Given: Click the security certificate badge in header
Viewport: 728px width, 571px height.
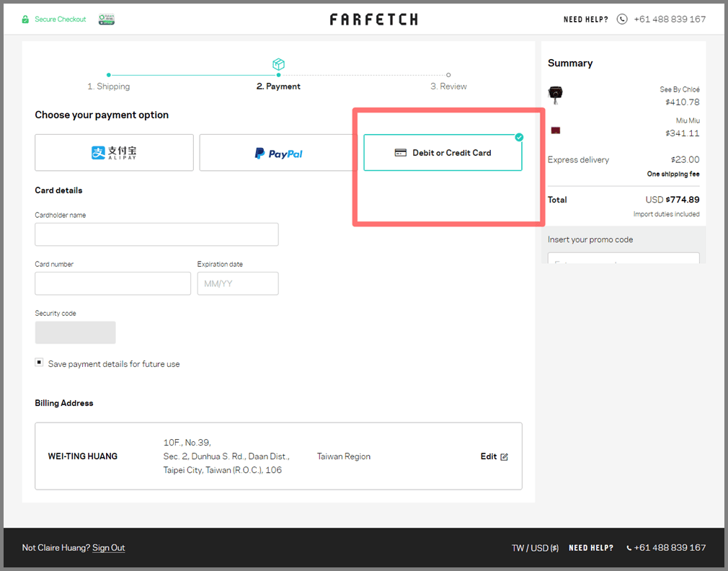Looking at the screenshot, I should tap(107, 19).
